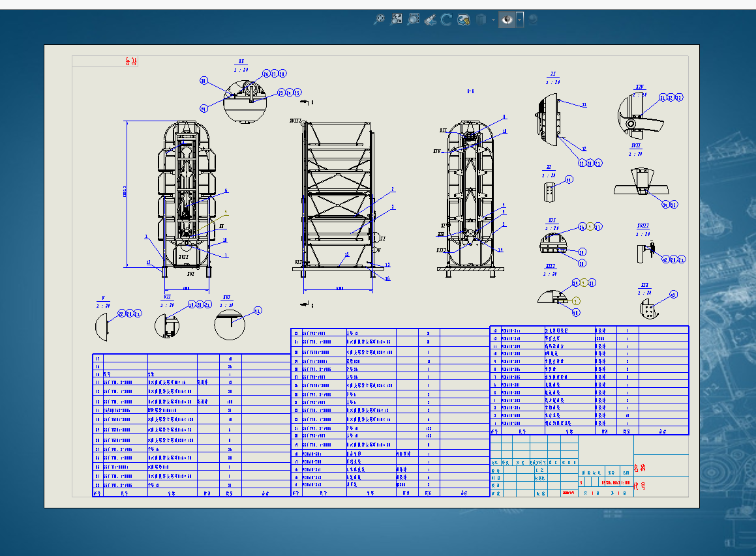Select the Rotate View circular arrow tool
This screenshot has height=556, width=756.
(446, 20)
